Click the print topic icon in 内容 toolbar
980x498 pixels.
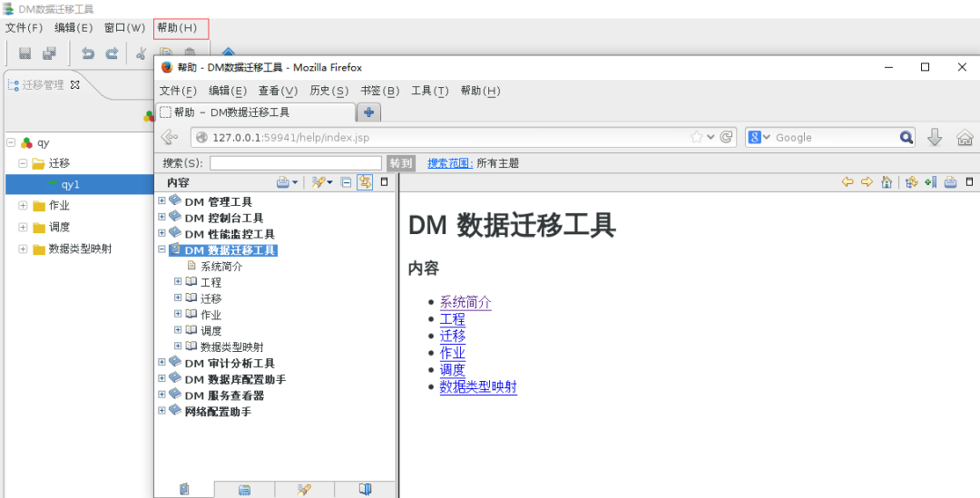282,182
